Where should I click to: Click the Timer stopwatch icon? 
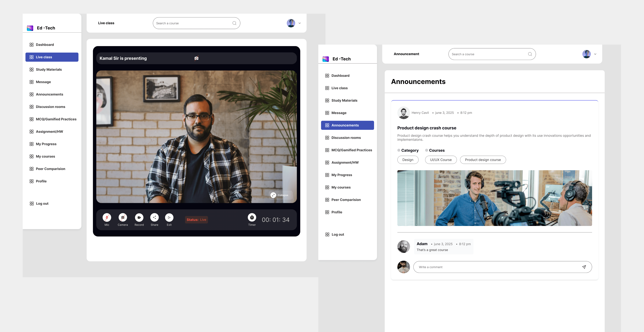click(252, 217)
